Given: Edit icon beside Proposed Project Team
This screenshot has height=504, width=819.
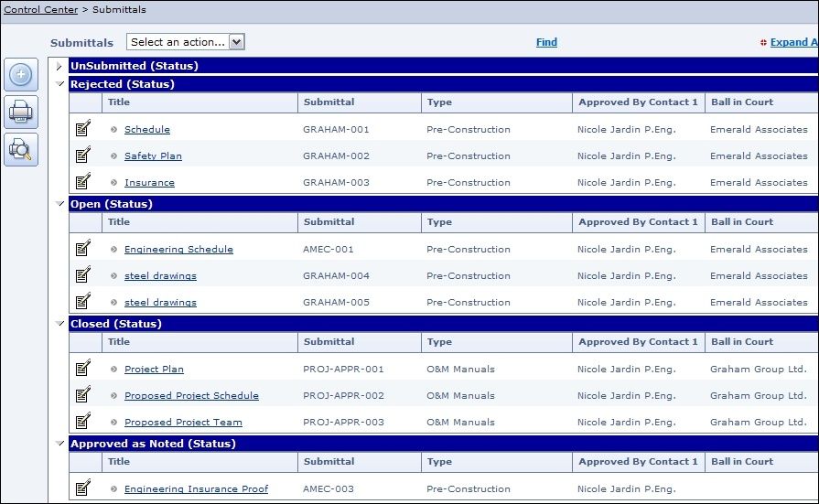Looking at the screenshot, I should pos(83,422).
